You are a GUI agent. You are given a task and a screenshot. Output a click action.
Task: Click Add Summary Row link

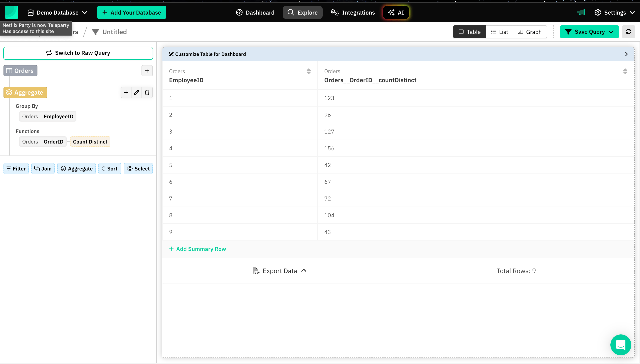click(197, 249)
